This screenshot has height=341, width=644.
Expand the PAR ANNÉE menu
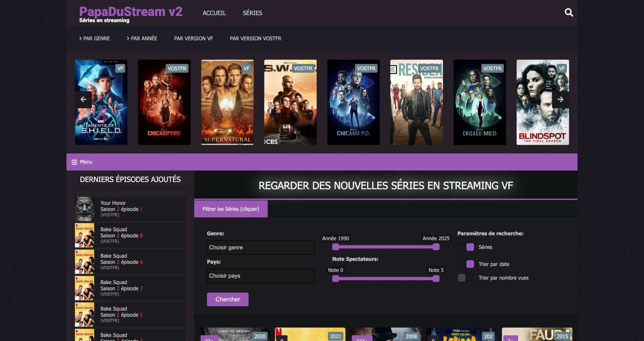coord(142,39)
